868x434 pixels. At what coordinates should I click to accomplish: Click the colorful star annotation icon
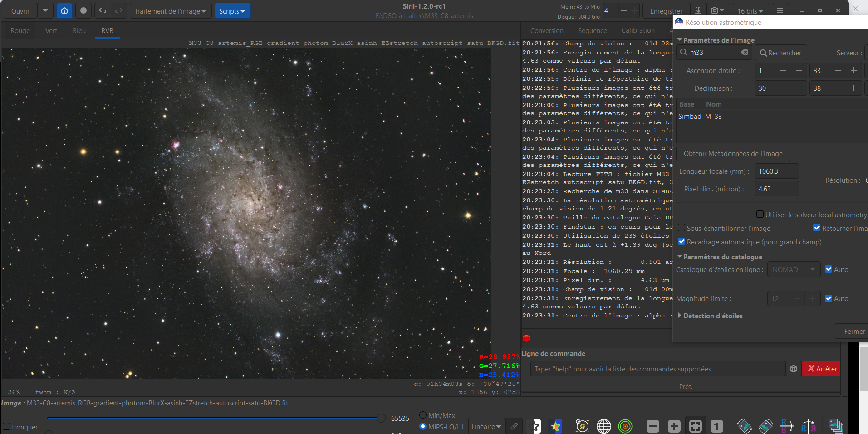click(556, 426)
